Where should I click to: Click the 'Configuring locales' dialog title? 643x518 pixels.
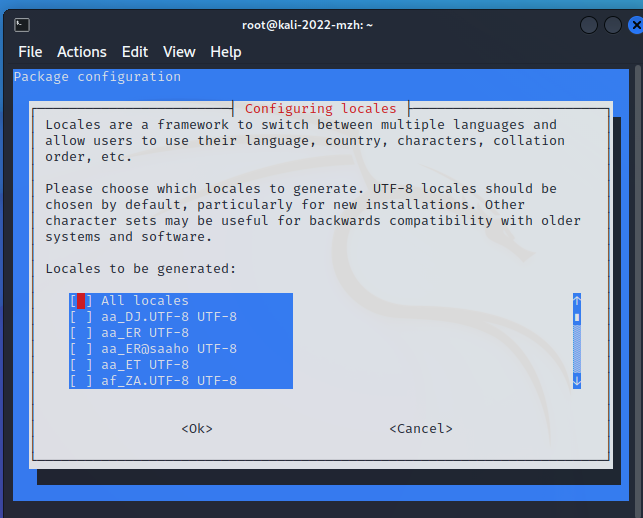pyautogui.click(x=321, y=109)
